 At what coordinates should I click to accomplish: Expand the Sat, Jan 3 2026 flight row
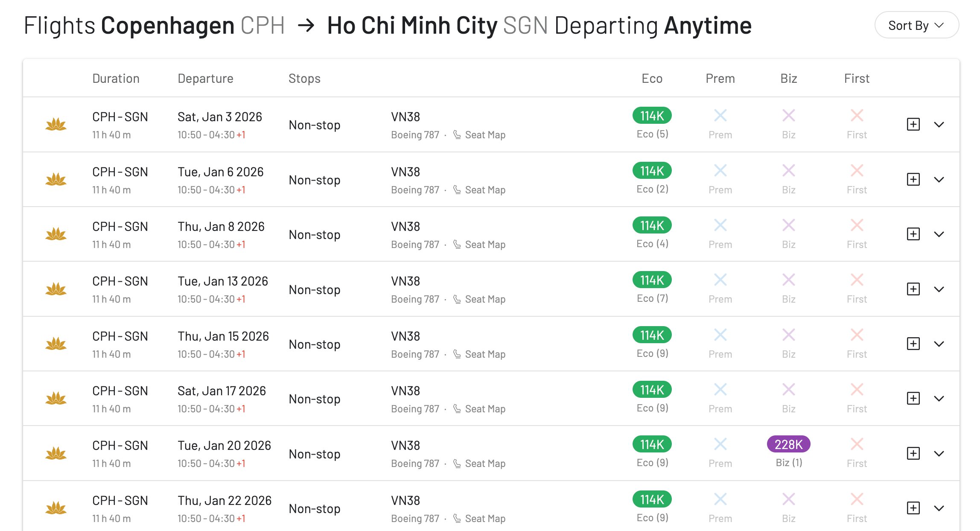(x=939, y=124)
